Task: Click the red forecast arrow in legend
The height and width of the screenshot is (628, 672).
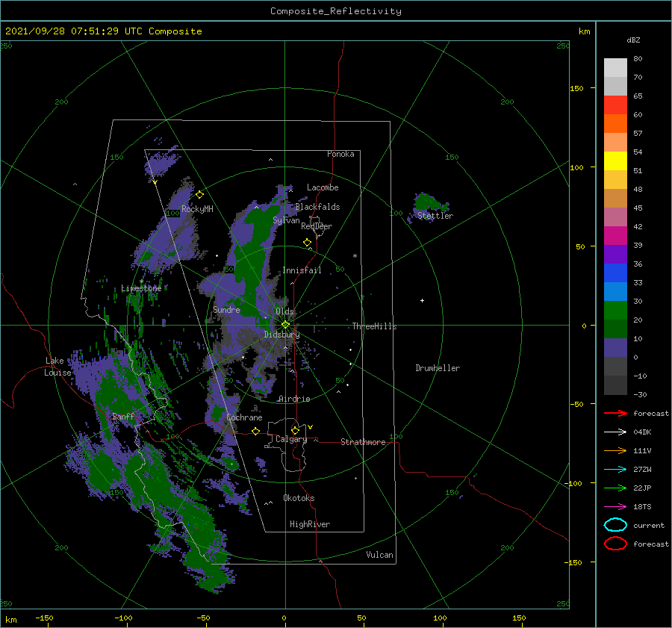Action: tap(615, 413)
